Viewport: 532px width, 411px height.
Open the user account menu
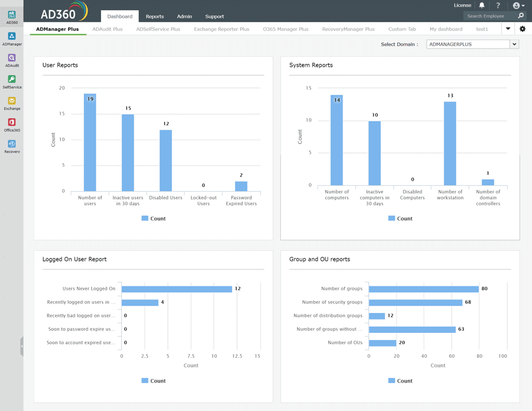pyautogui.click(x=518, y=5)
